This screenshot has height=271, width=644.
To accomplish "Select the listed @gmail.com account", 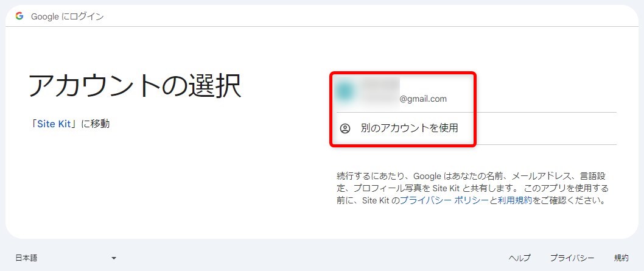I will click(402, 93).
